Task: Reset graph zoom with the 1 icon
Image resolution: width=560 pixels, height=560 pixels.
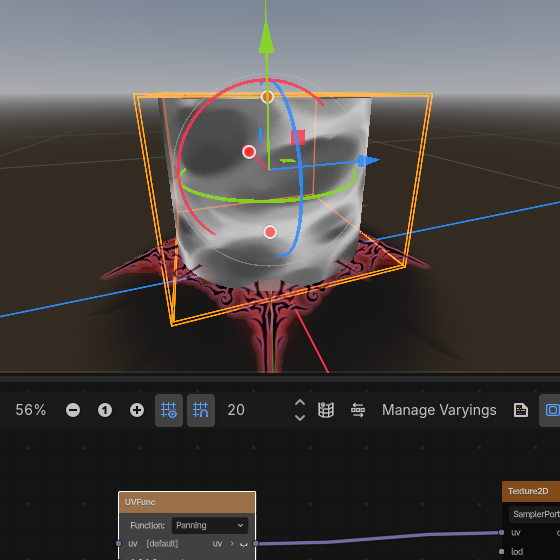Action: coord(105,410)
